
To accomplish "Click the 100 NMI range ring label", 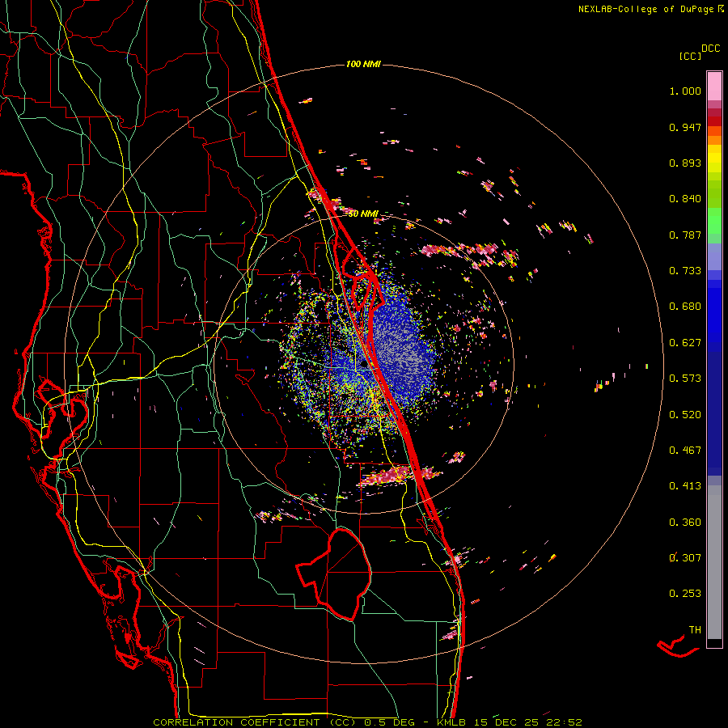I will click(363, 64).
